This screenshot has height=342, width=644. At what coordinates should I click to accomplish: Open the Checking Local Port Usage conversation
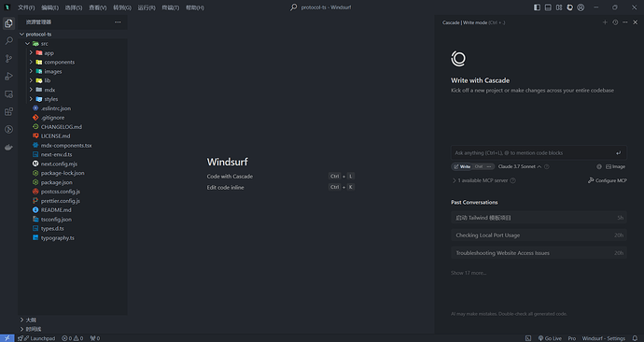539,235
